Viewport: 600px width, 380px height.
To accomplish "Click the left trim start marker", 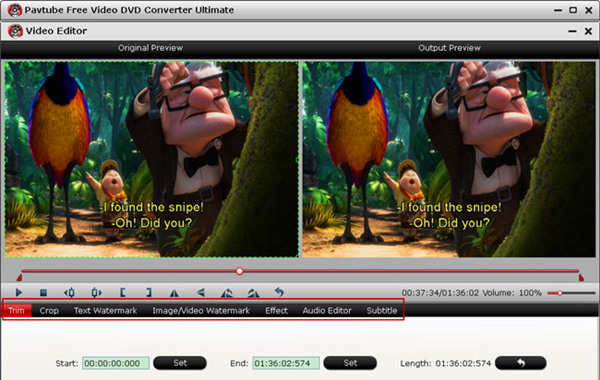I will [19, 277].
